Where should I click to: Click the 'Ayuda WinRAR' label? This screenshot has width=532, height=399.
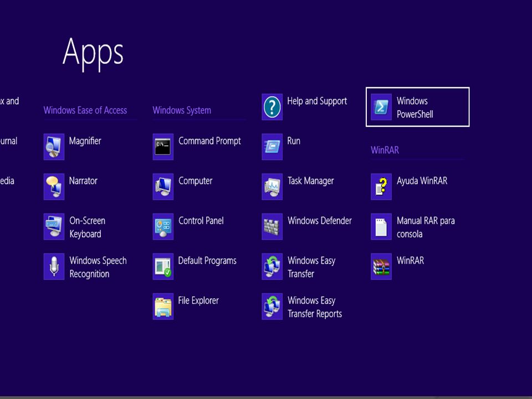coord(422,181)
